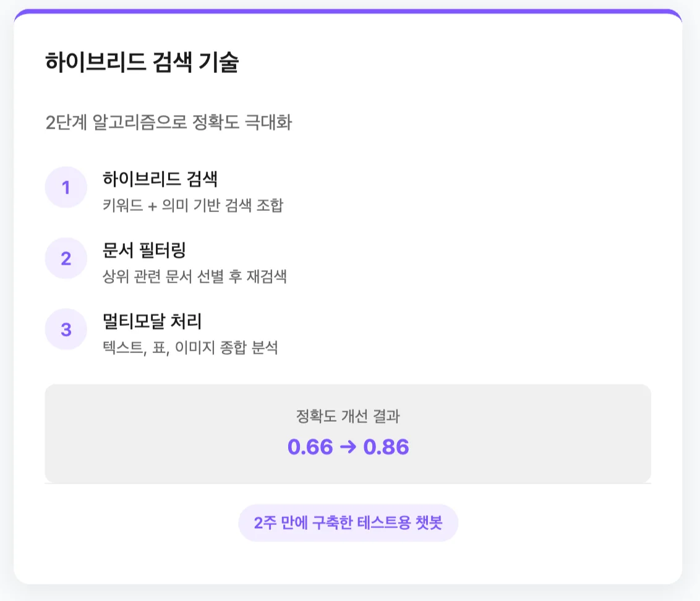Click the divider line under the accuracy box
700x601 pixels.
click(348, 484)
